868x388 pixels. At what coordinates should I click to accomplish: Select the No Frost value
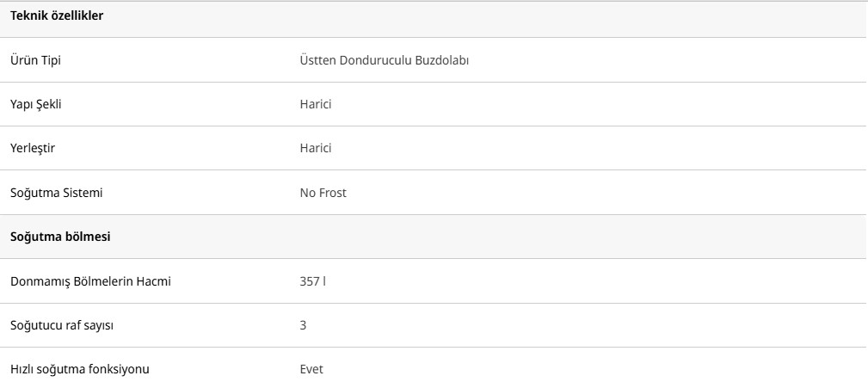click(323, 193)
